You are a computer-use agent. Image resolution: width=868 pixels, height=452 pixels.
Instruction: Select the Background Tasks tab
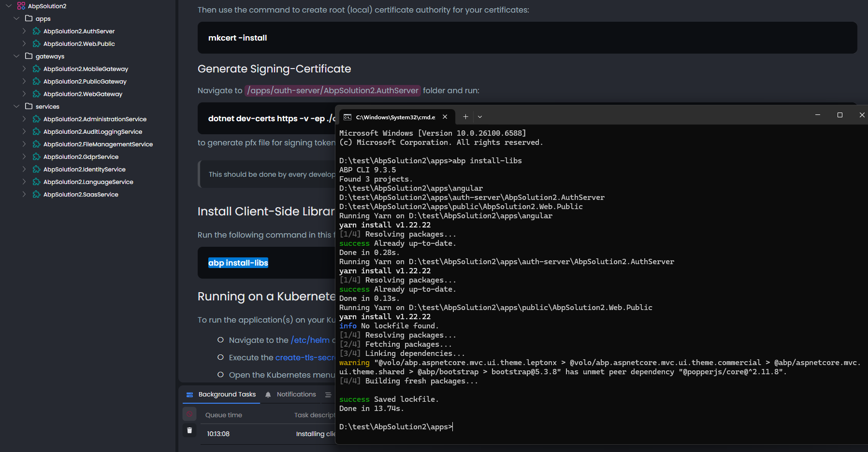[x=227, y=395]
